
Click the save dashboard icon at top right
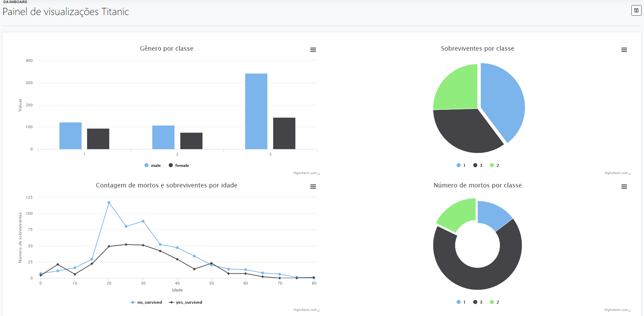[x=636, y=11]
